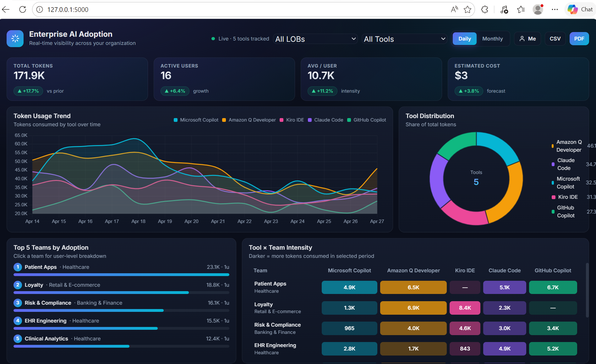Viewport: 596px width, 364px height.
Task: Click the Active Users 16 card
Action: click(x=224, y=79)
